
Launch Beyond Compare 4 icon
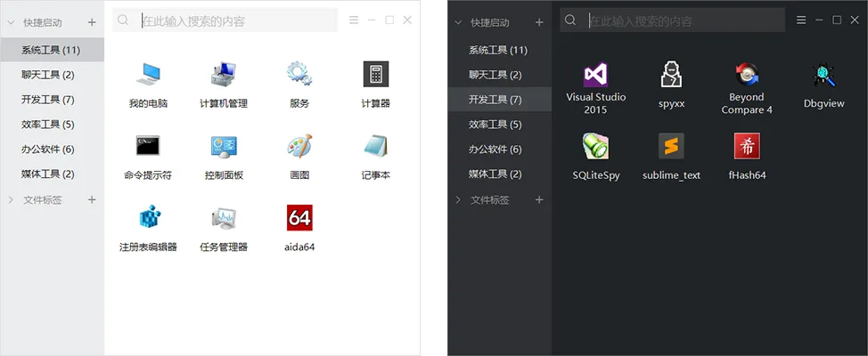(x=747, y=74)
